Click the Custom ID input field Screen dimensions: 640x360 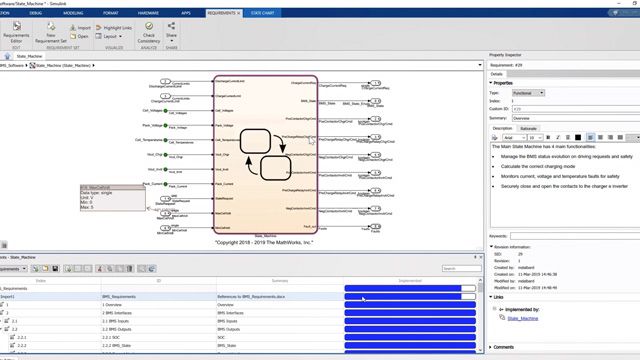[x=576, y=109]
